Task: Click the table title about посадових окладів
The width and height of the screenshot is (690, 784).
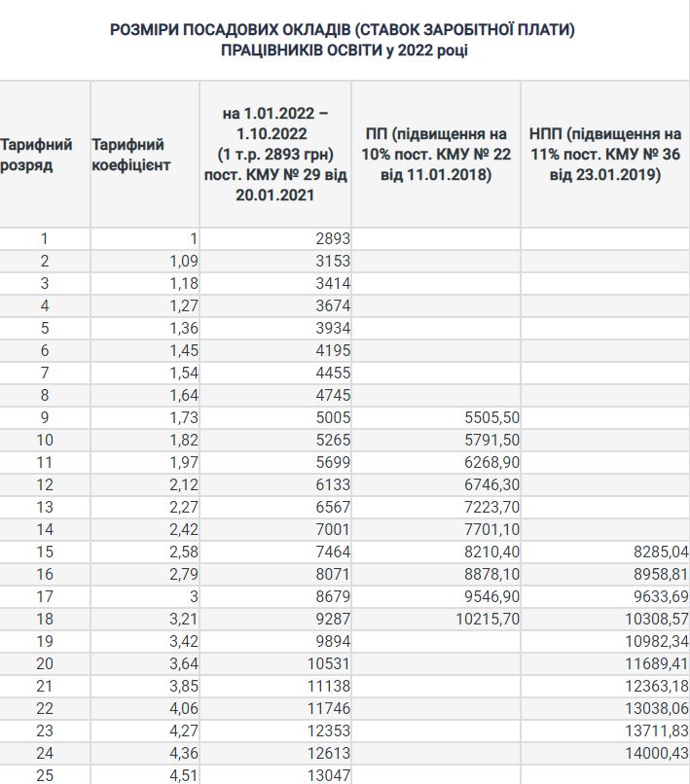Action: [x=344, y=40]
